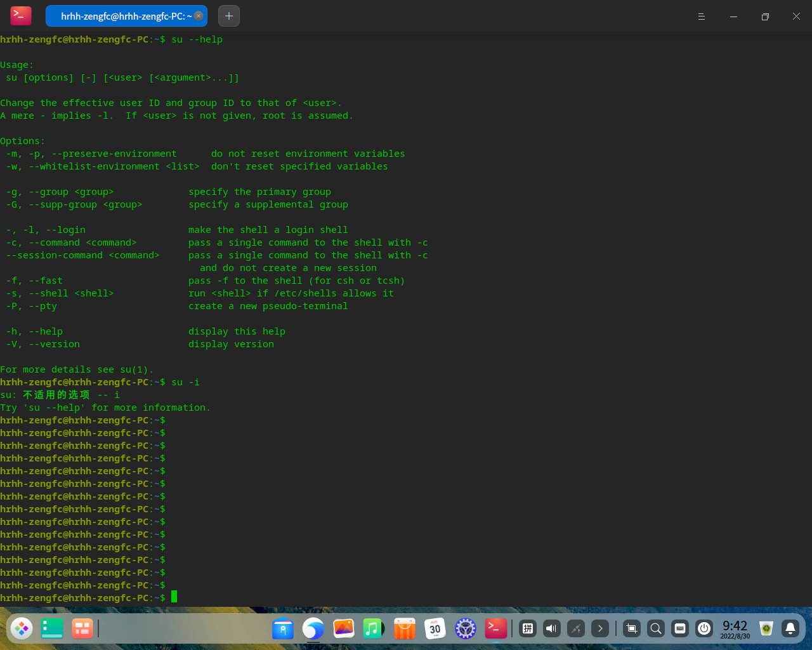This screenshot has height=650, width=812.
Task: Open the volume control in tray
Action: point(552,628)
